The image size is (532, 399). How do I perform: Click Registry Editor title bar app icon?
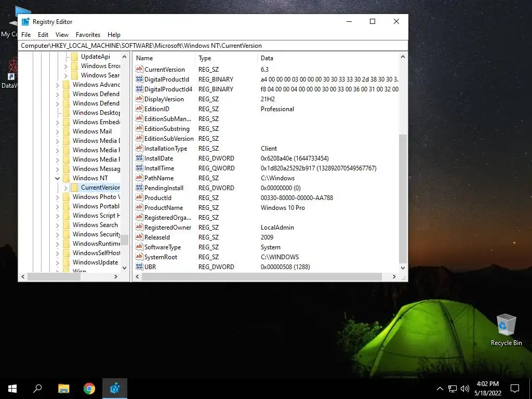[25, 22]
